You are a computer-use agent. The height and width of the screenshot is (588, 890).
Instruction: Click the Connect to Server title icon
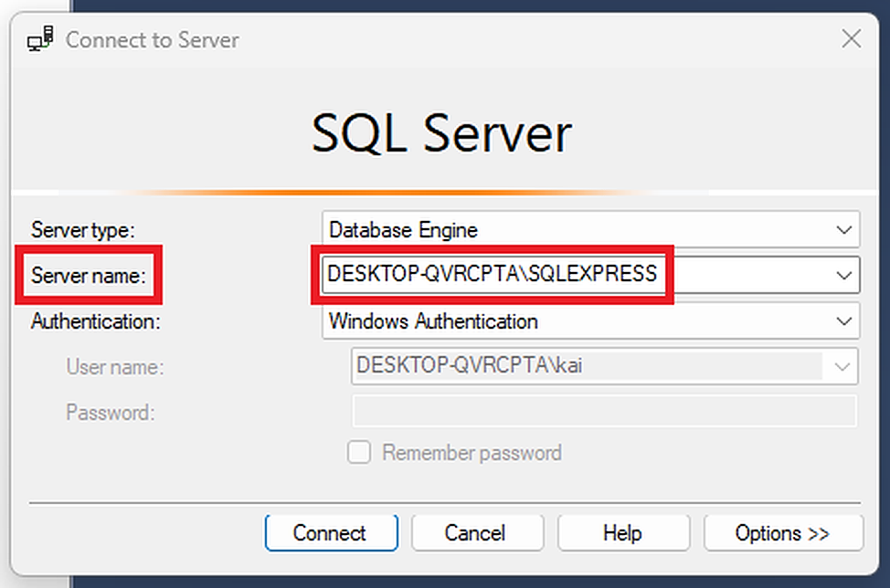pyautogui.click(x=40, y=40)
